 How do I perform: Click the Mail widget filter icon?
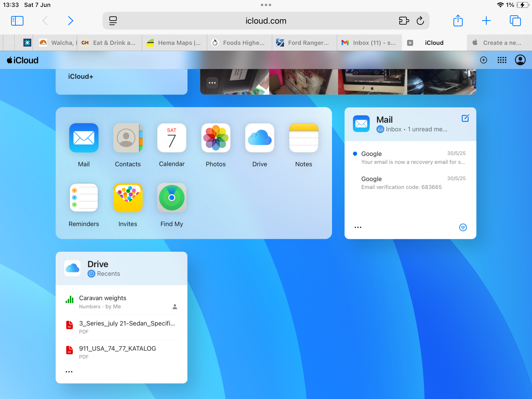pos(463,227)
